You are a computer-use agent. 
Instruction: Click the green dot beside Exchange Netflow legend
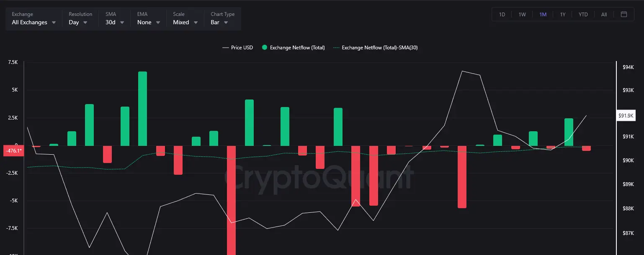point(264,47)
